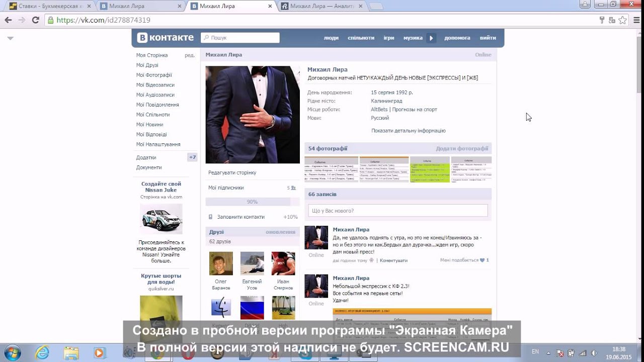This screenshot has width=644, height=362.
Task: Click friend avatar Иван Смирнов
Action: pos(283,263)
